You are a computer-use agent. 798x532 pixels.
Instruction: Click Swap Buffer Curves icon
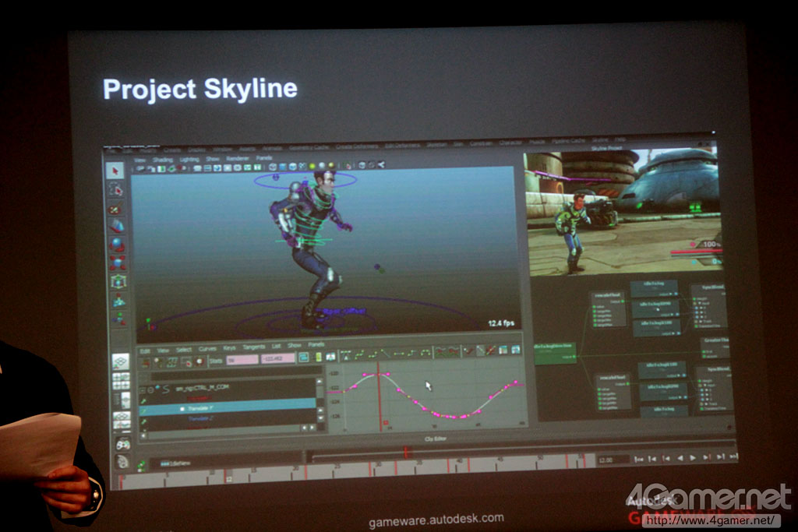point(453,351)
